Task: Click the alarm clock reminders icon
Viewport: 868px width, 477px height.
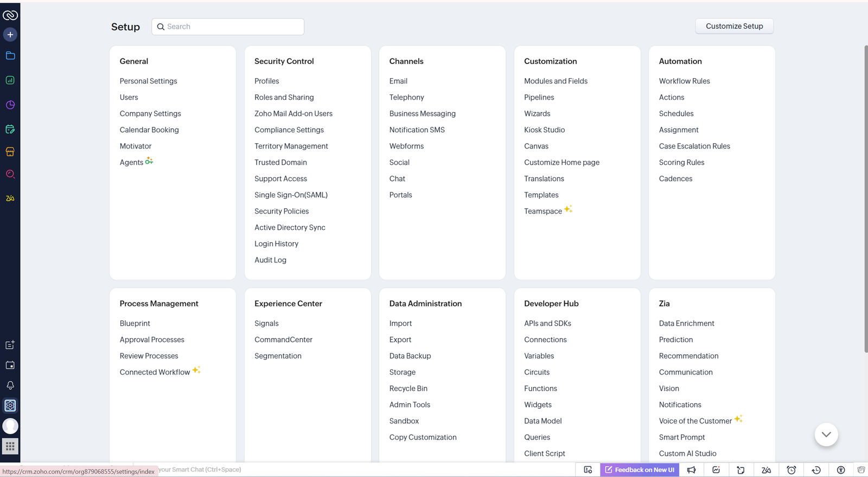Action: (792, 470)
